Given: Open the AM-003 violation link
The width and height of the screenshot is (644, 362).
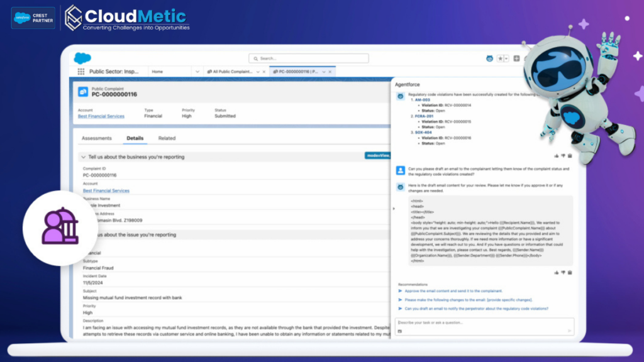Looking at the screenshot, I should click(x=422, y=100).
